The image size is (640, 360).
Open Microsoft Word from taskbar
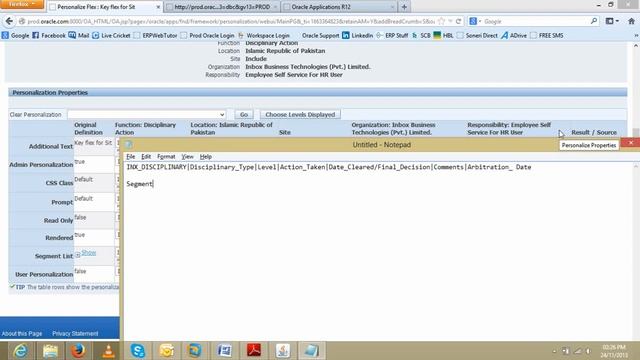(224, 351)
